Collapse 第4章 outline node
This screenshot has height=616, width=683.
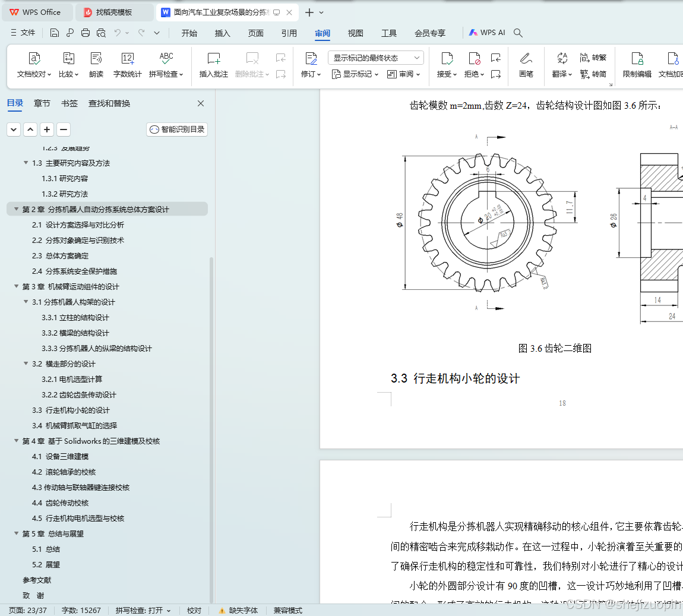(16, 441)
